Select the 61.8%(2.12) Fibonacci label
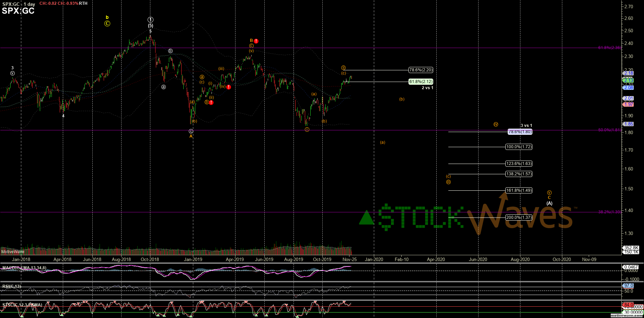Viewport: 644px width, 318px height. tap(421, 82)
